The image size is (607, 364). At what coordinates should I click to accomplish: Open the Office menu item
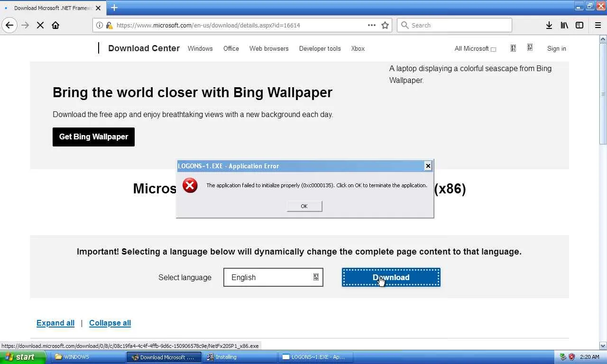(231, 48)
